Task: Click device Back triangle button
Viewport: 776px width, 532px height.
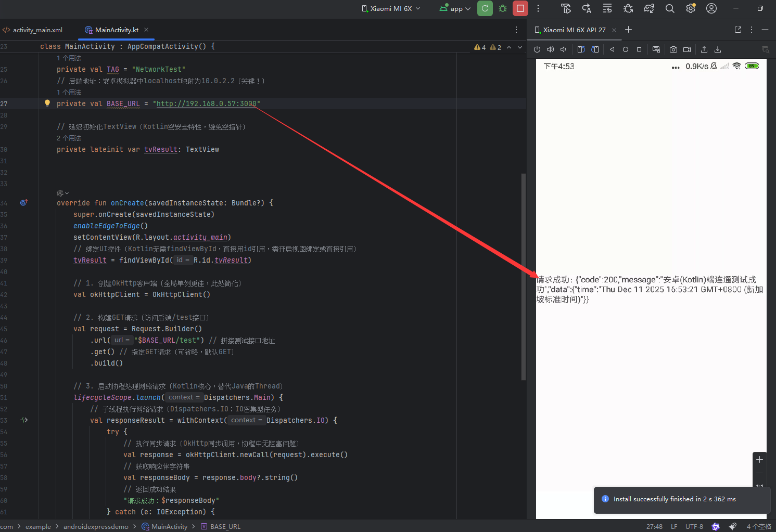Action: pyautogui.click(x=612, y=49)
